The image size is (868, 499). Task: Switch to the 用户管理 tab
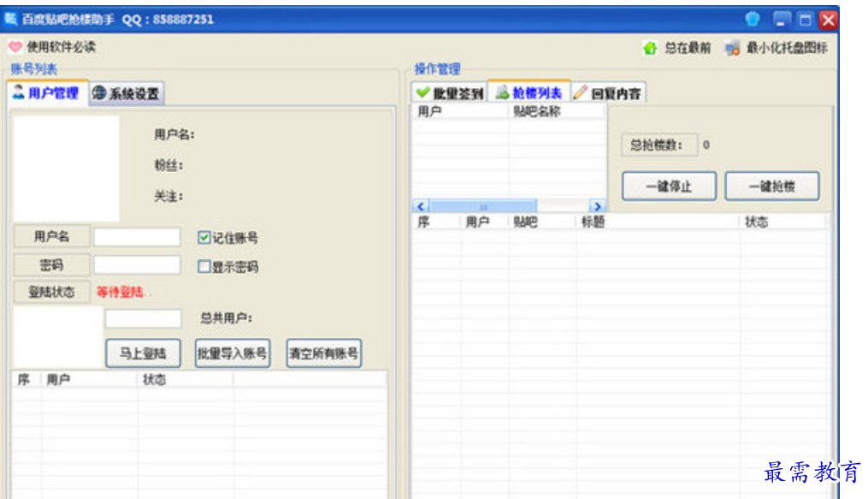(x=47, y=92)
